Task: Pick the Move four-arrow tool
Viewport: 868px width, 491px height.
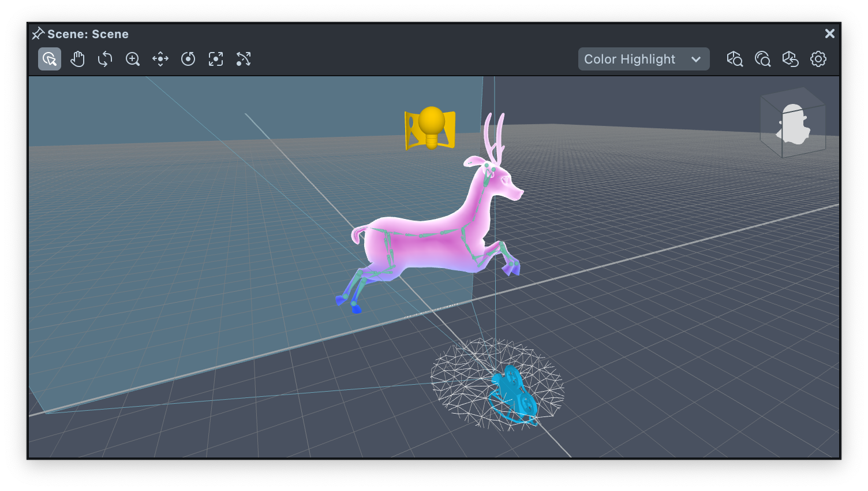Action: [x=160, y=59]
